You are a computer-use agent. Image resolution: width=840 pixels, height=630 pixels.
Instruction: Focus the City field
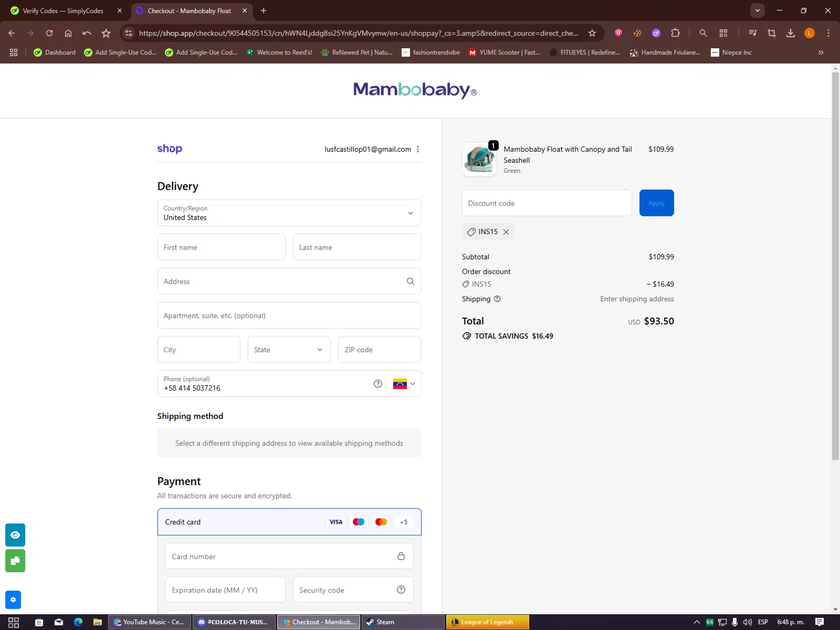click(x=199, y=349)
